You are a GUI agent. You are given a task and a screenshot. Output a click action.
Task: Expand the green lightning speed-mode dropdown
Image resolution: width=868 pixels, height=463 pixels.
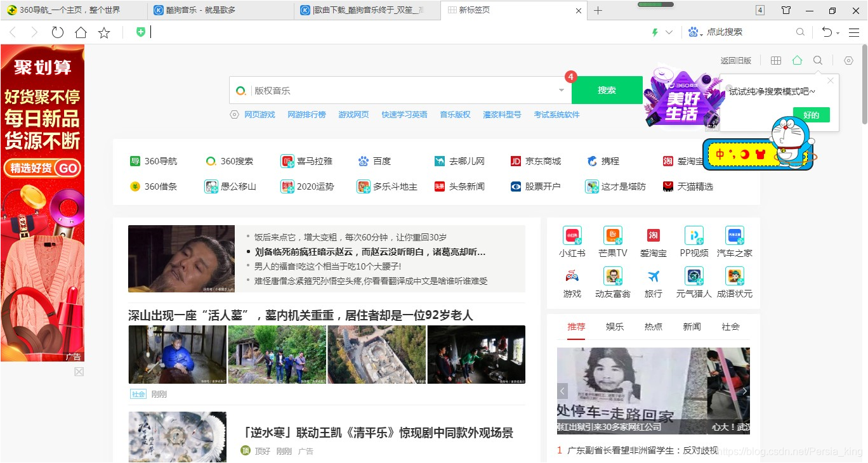pos(668,31)
